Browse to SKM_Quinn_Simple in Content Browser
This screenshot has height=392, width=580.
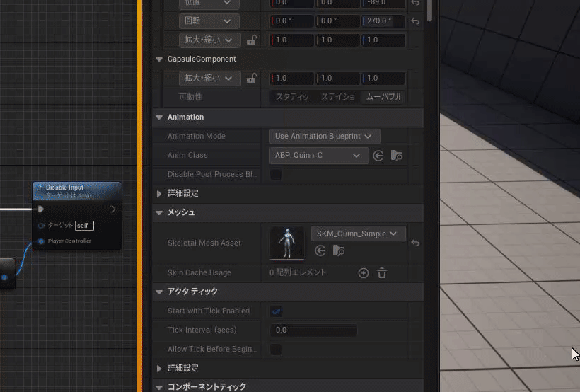(x=339, y=250)
